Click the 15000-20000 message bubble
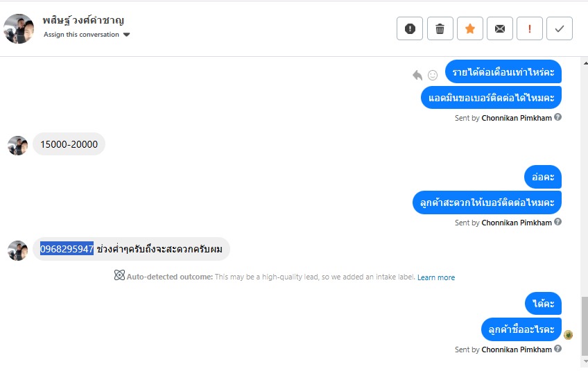Screen dimensions: 588x371 tap(69, 144)
